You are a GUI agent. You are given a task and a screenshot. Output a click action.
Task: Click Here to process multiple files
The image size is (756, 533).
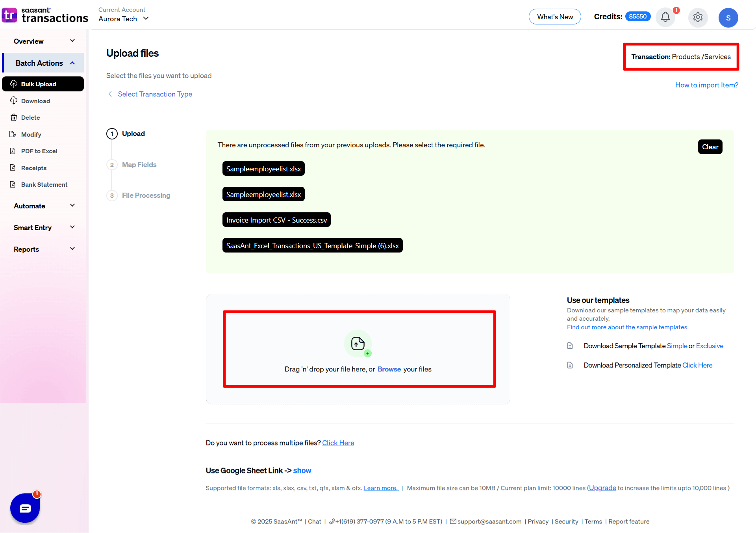coord(338,443)
